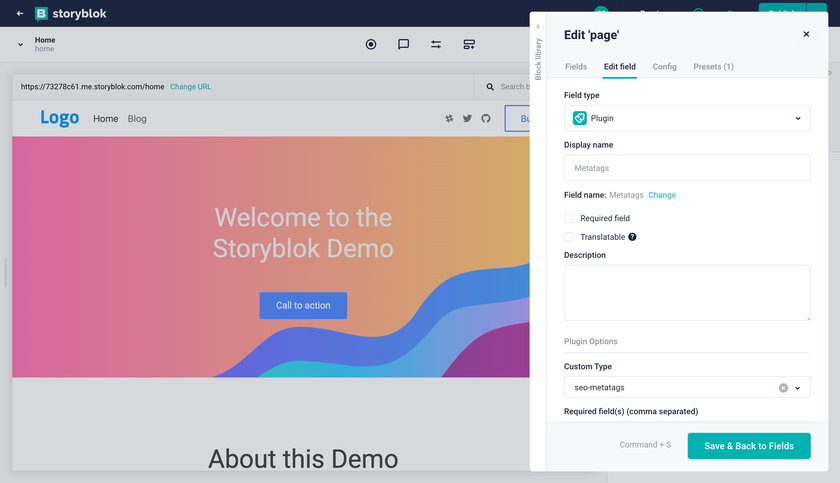
Task: Open the Custom Type dropdown arrow
Action: coord(798,388)
